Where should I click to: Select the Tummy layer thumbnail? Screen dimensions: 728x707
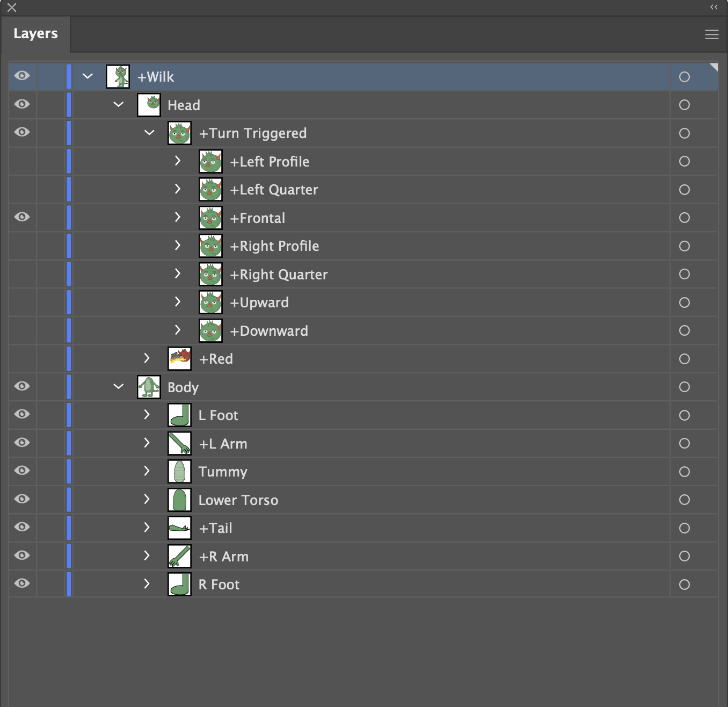(179, 471)
